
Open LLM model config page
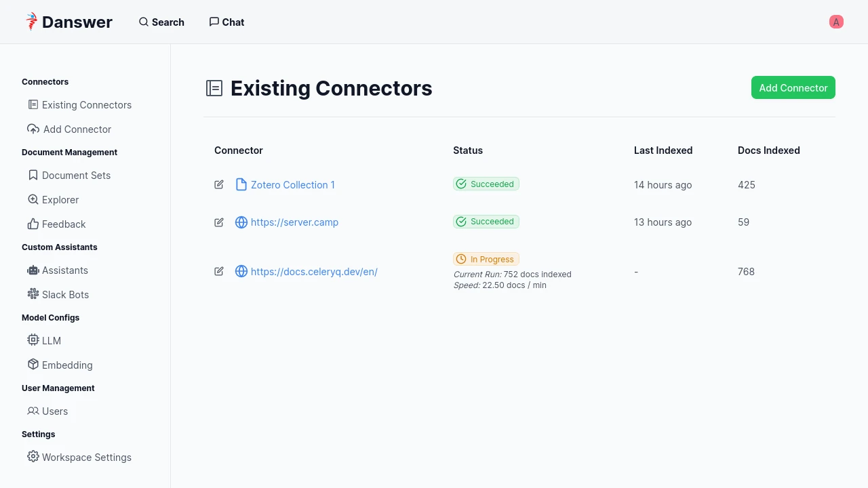[45, 340]
